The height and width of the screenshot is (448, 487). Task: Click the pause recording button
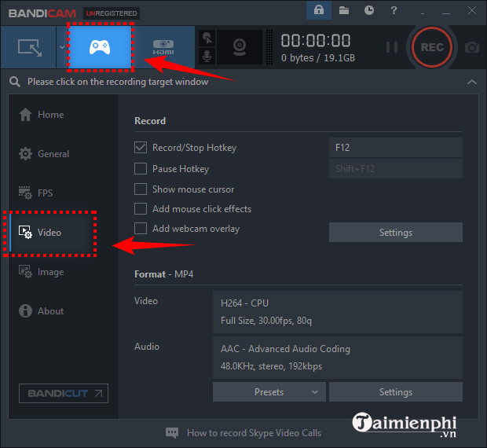tap(392, 47)
